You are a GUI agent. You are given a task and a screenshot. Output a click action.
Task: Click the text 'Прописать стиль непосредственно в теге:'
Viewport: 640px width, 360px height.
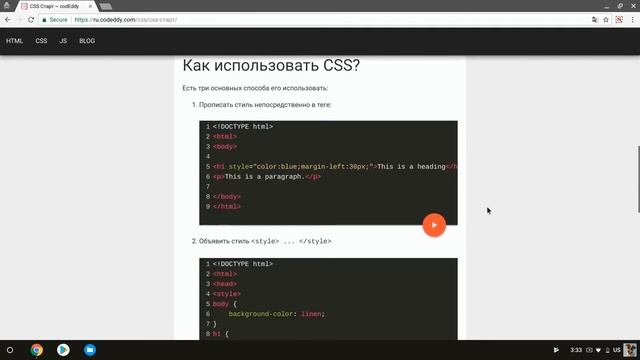pyautogui.click(x=265, y=104)
